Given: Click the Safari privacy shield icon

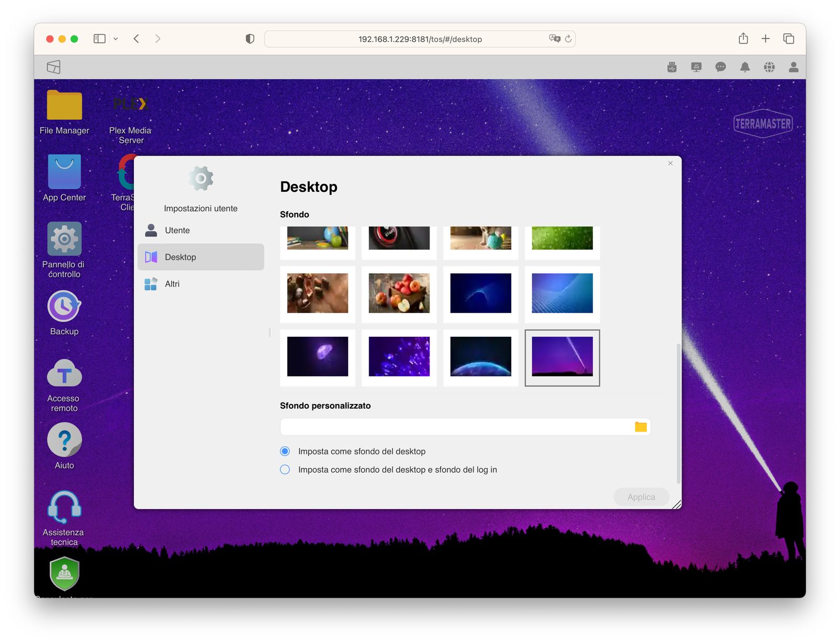Looking at the screenshot, I should click(250, 39).
